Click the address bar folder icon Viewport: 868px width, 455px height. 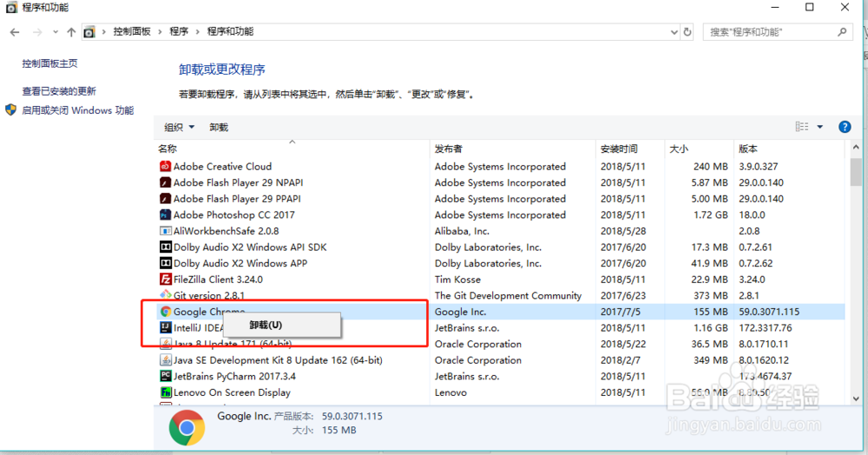coord(89,32)
